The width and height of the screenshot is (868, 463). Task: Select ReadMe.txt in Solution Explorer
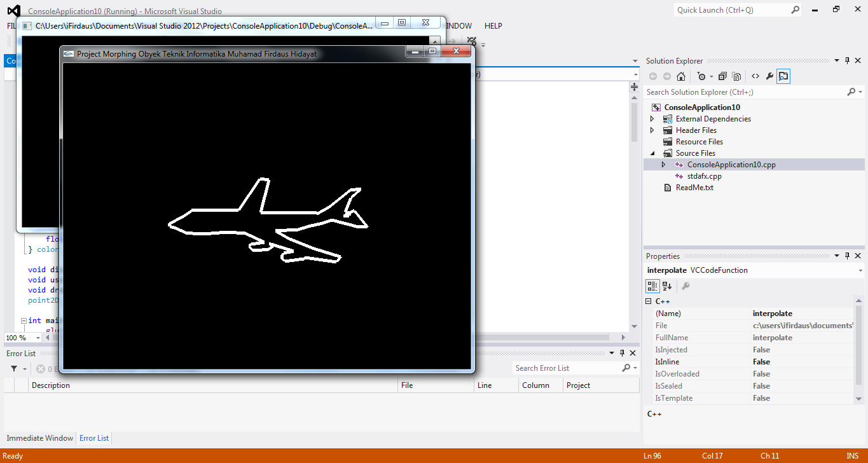694,188
